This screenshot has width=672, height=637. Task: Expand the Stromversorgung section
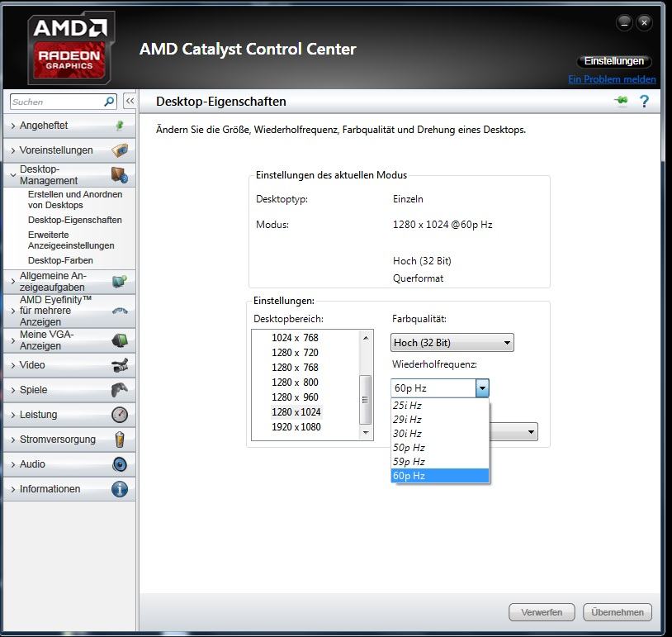tap(69, 440)
